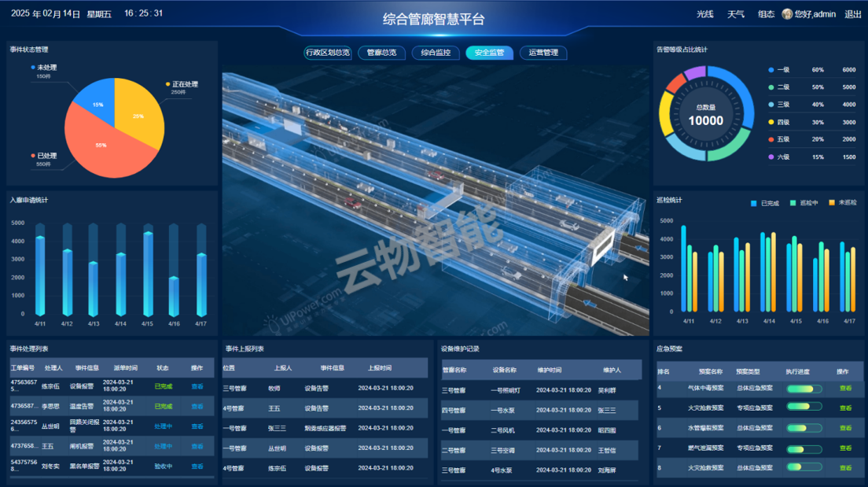Click the white sign panel in the 3D tunnel
The width and height of the screenshot is (868, 487).
pos(603,246)
